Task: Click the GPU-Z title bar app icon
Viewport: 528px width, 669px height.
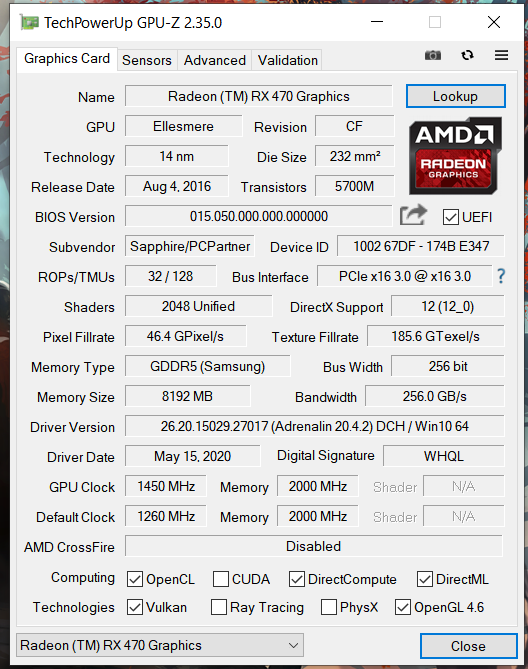Action: [x=29, y=22]
